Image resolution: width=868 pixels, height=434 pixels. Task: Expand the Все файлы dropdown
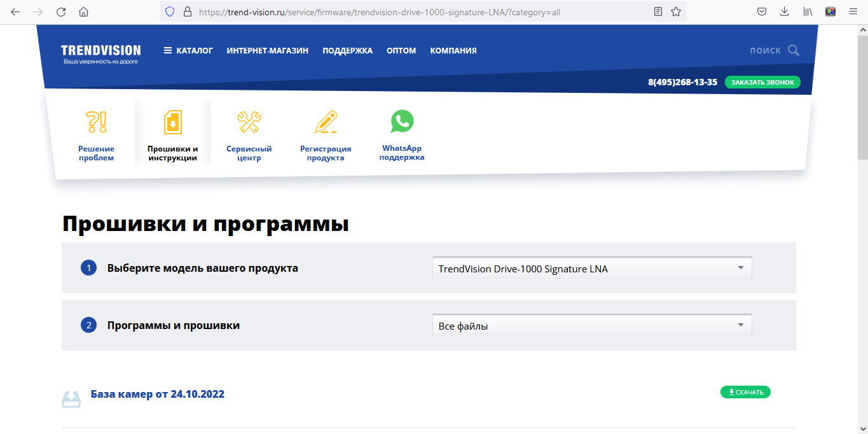click(x=592, y=326)
